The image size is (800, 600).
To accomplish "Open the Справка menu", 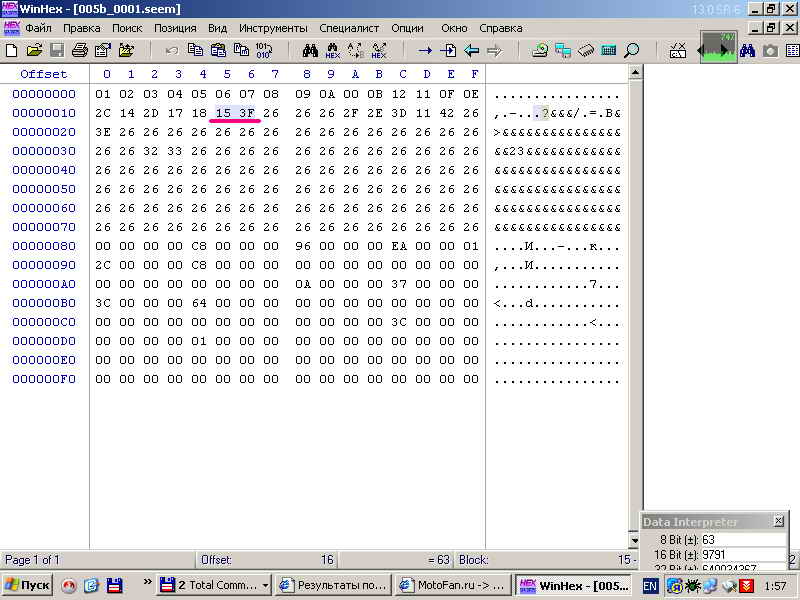I will (x=501, y=28).
